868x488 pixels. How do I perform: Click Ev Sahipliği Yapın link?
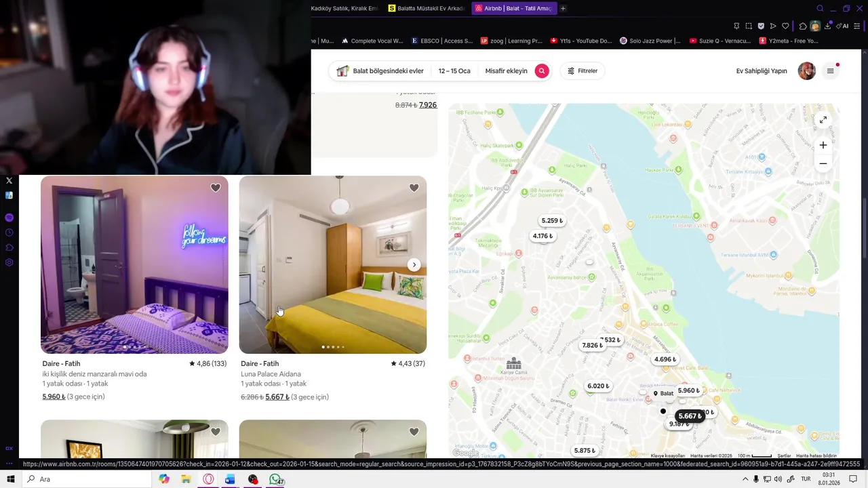point(762,70)
